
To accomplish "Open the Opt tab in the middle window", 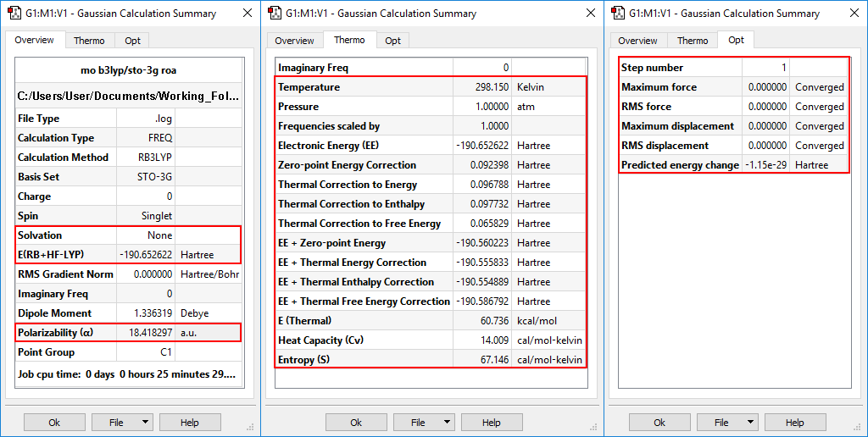I will pos(392,41).
